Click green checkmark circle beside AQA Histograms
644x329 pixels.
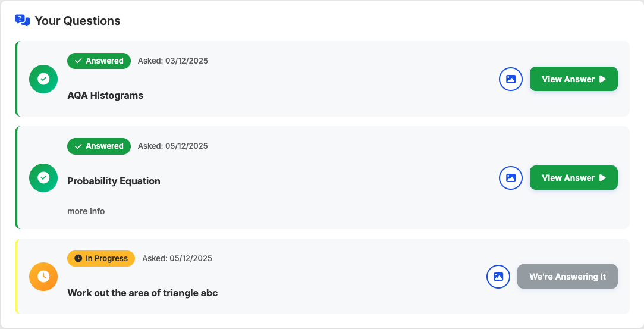coord(43,79)
